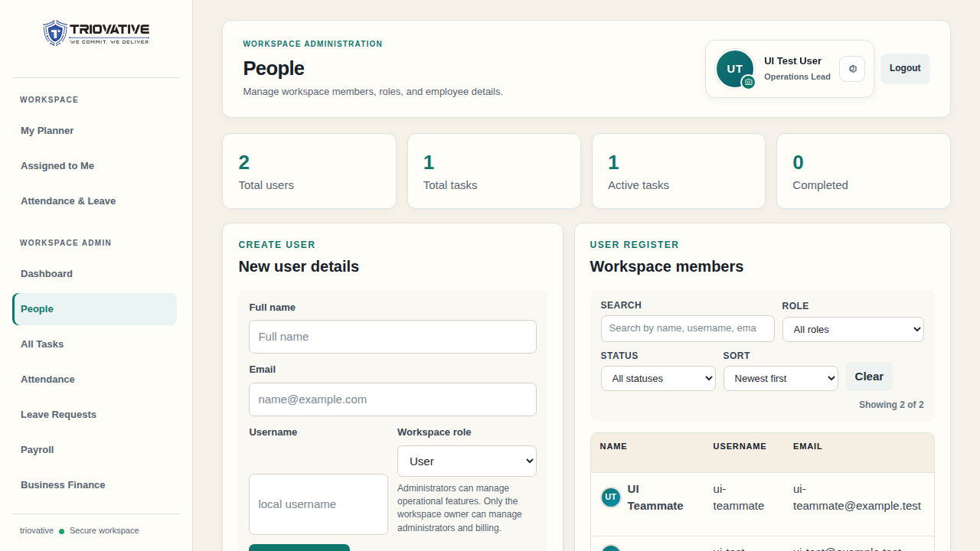Select People in the sidebar
Viewport: 980px width, 551px height.
tap(95, 309)
